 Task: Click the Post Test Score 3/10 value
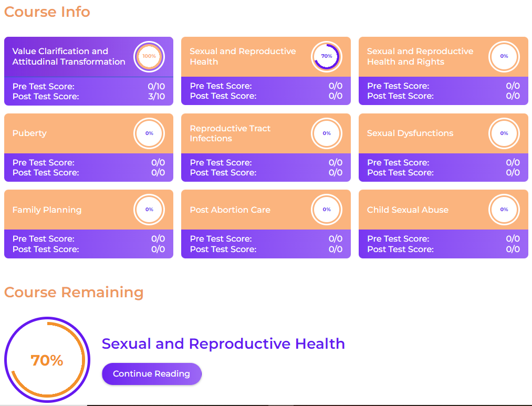[156, 97]
